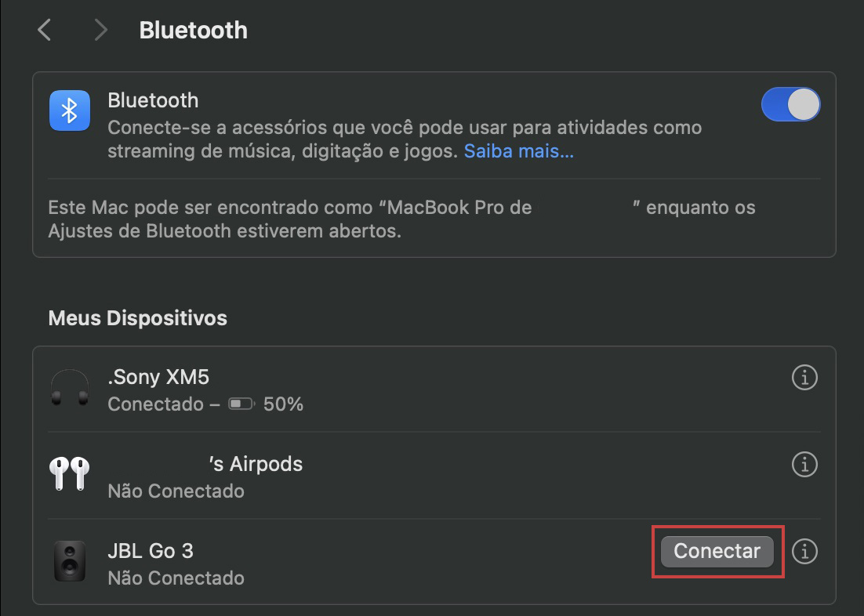Viewport: 864px width, 616px height.
Task: Click the AirPods earbuds icon
Action: 69,474
